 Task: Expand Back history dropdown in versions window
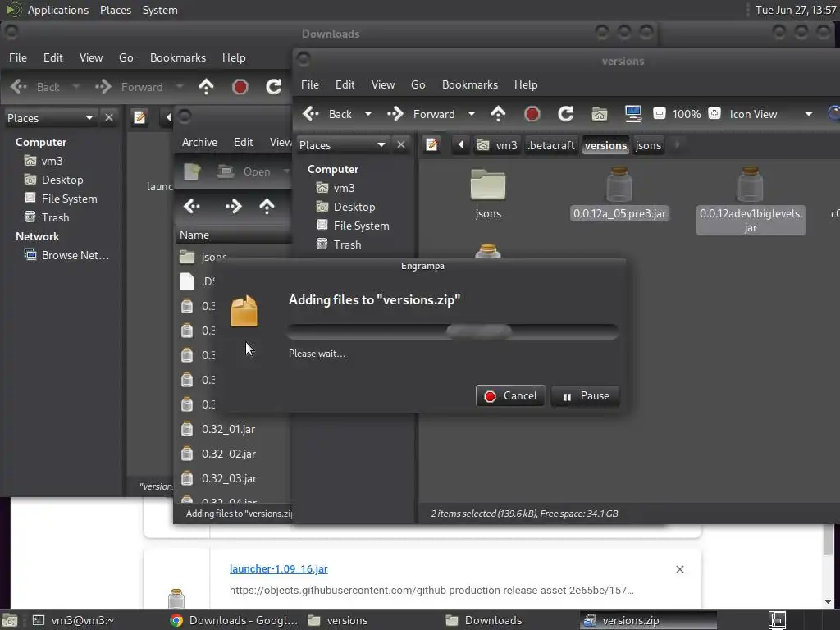click(368, 114)
